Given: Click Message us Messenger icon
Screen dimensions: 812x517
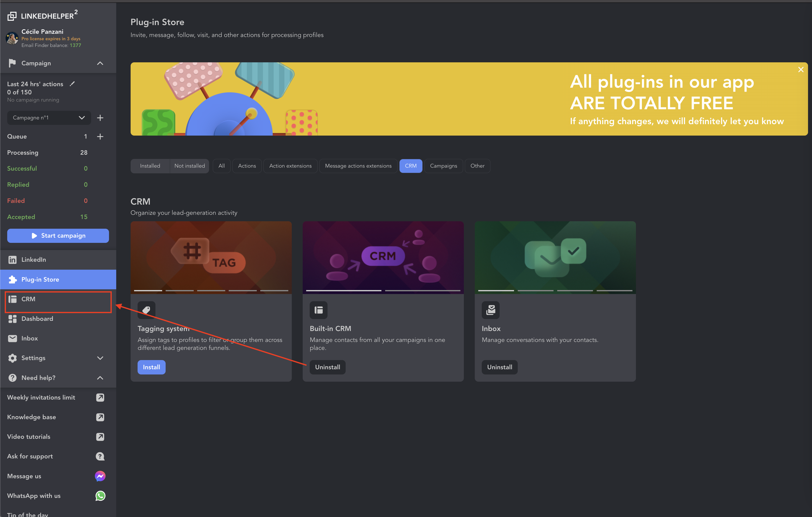Looking at the screenshot, I should [x=100, y=476].
